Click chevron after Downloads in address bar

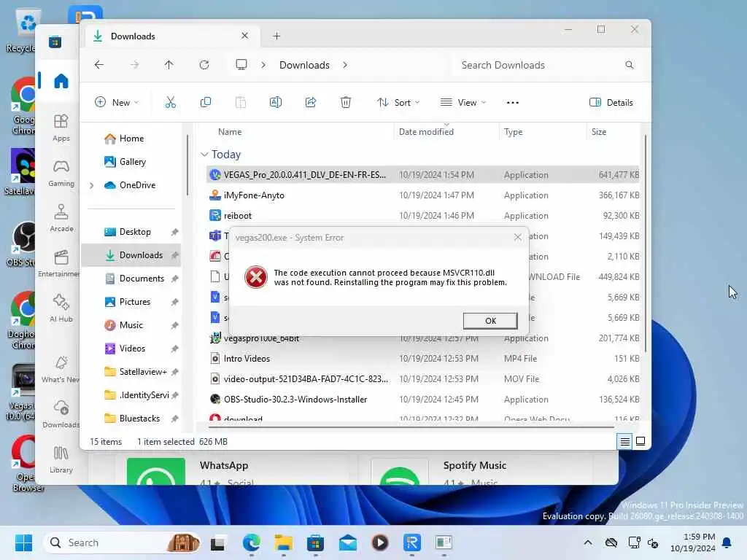coord(345,65)
